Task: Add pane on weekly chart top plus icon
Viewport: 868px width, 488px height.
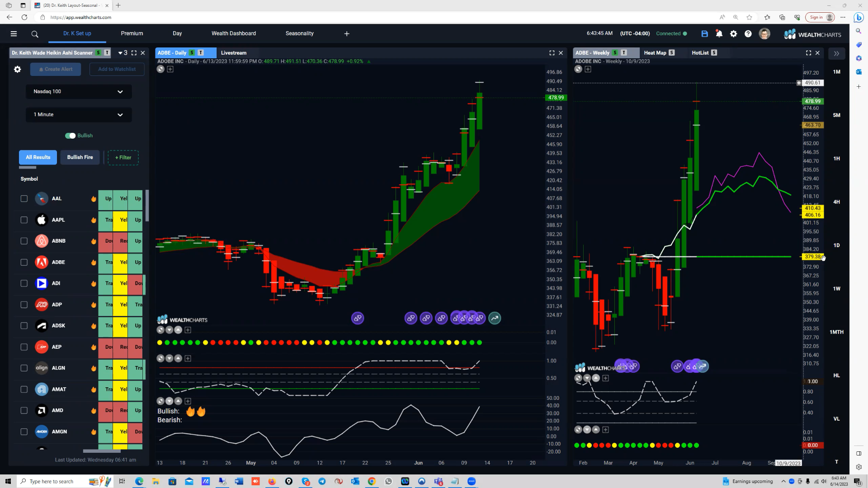Action: click(588, 69)
